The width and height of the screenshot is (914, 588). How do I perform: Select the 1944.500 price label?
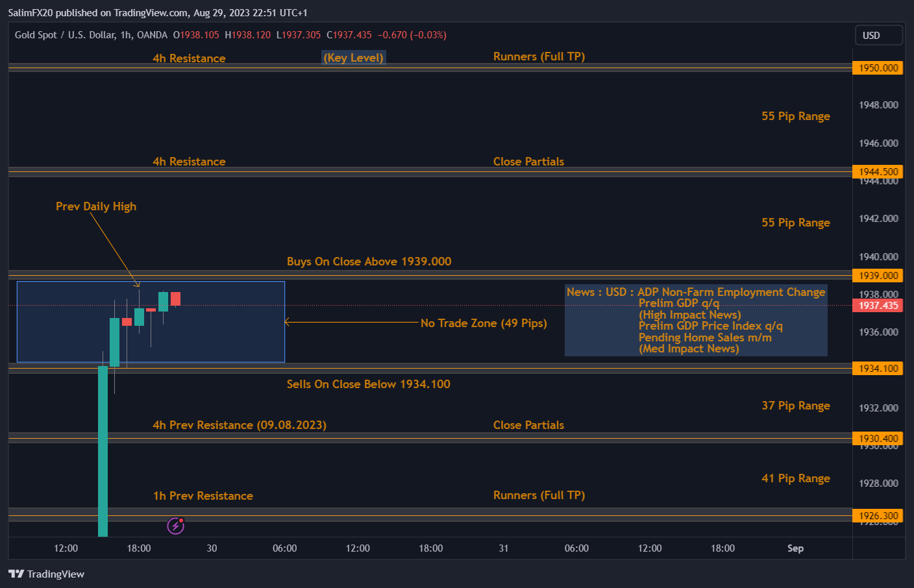coord(878,171)
